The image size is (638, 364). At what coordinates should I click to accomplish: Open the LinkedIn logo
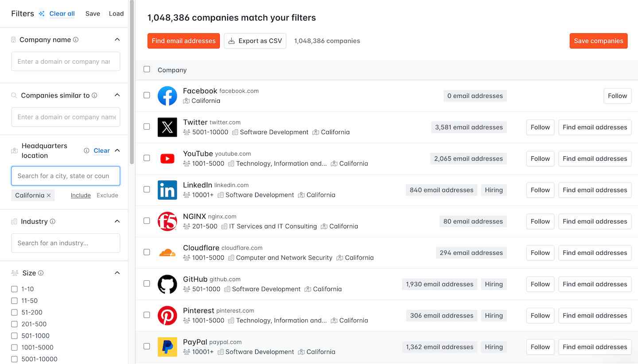167,190
